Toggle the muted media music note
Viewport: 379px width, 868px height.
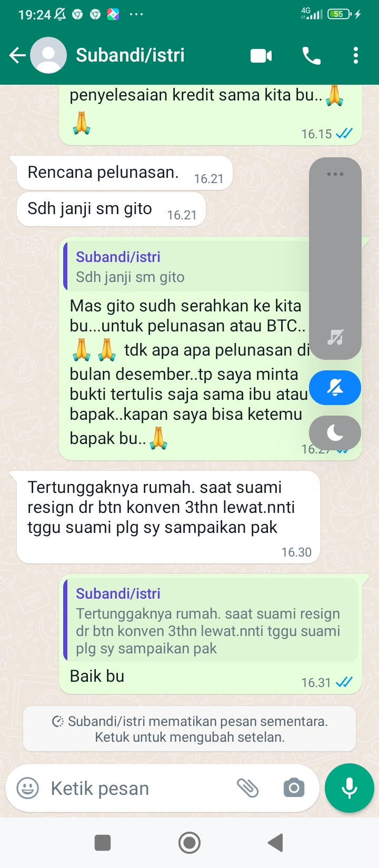[x=335, y=337]
